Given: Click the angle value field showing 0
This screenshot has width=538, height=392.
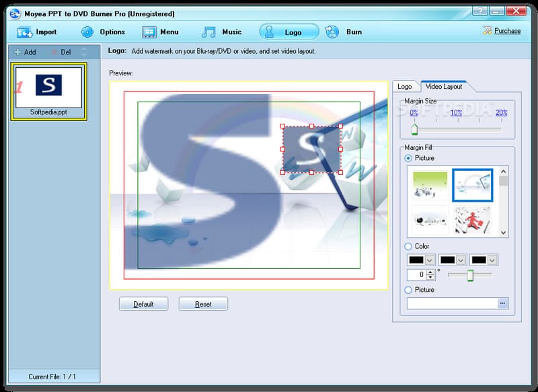Looking at the screenshot, I should point(416,275).
